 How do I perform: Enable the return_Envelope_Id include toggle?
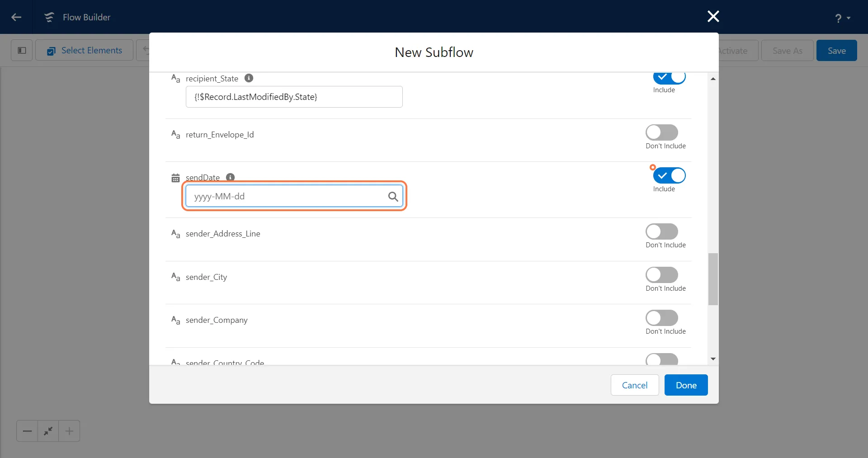tap(661, 132)
